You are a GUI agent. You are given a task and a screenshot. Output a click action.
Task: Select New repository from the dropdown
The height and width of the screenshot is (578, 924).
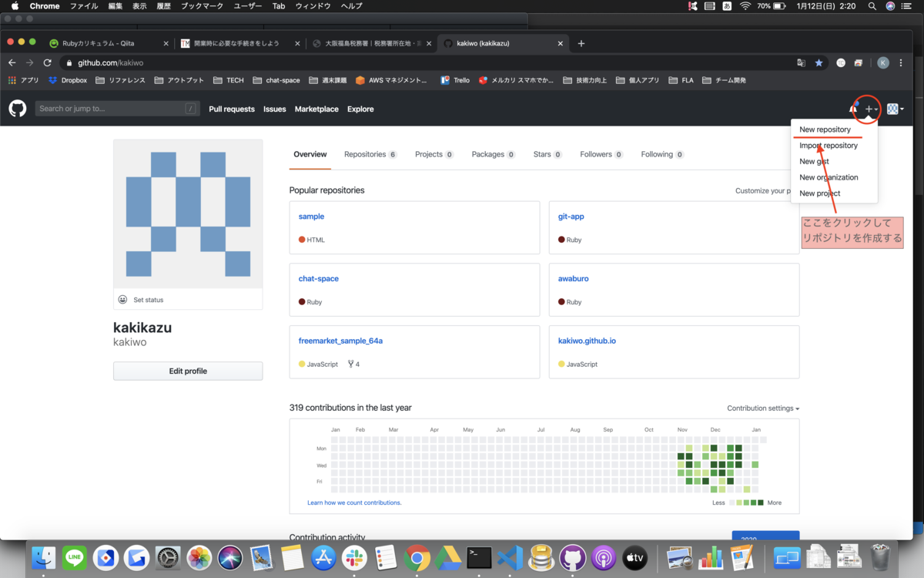tap(825, 129)
